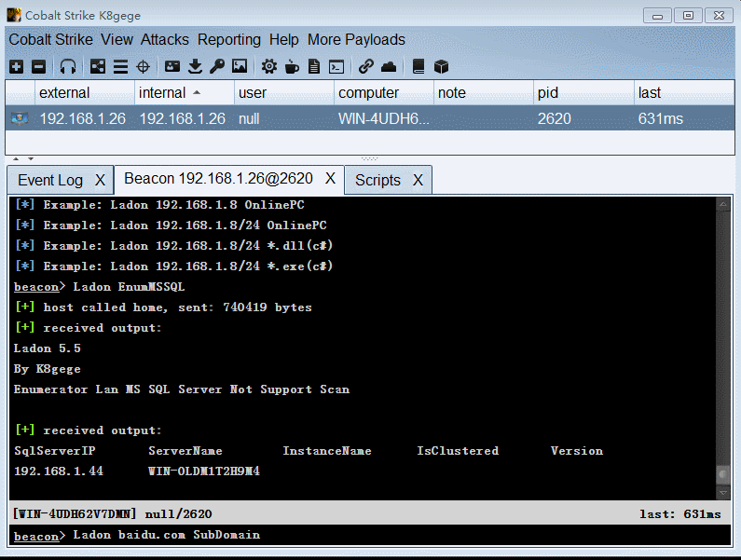Click the [WIN-4UDH62V7DMN] null/2620 status text
The image size is (741, 560).
tap(112, 513)
